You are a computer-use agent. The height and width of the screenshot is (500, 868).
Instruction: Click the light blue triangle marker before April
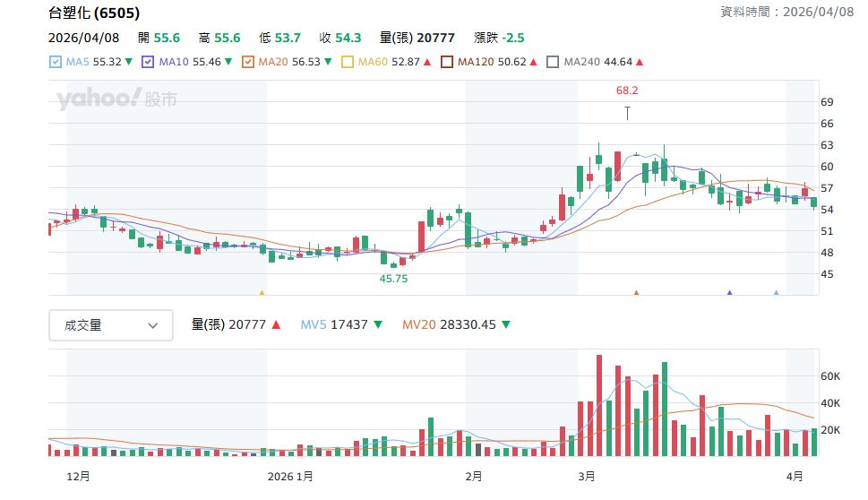click(776, 292)
